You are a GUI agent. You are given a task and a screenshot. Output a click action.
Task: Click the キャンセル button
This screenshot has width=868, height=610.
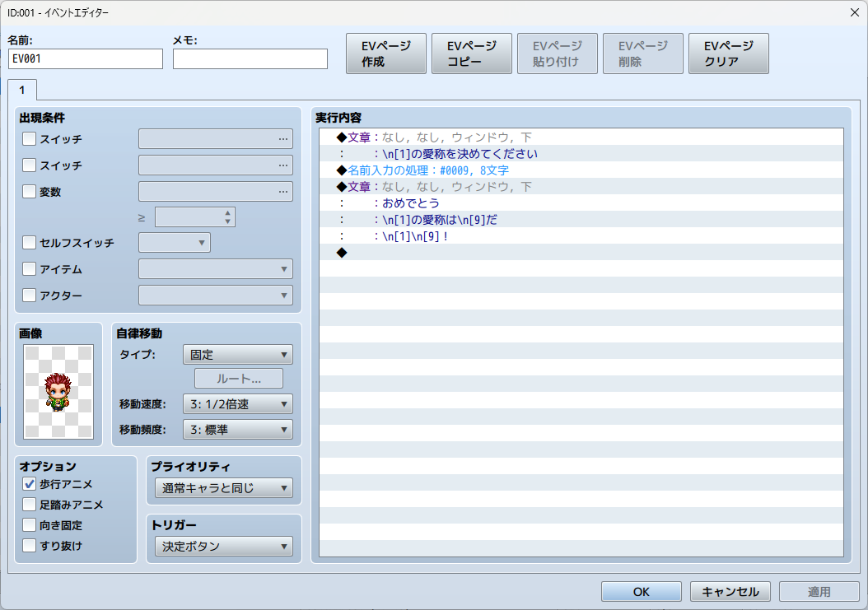pos(730,592)
